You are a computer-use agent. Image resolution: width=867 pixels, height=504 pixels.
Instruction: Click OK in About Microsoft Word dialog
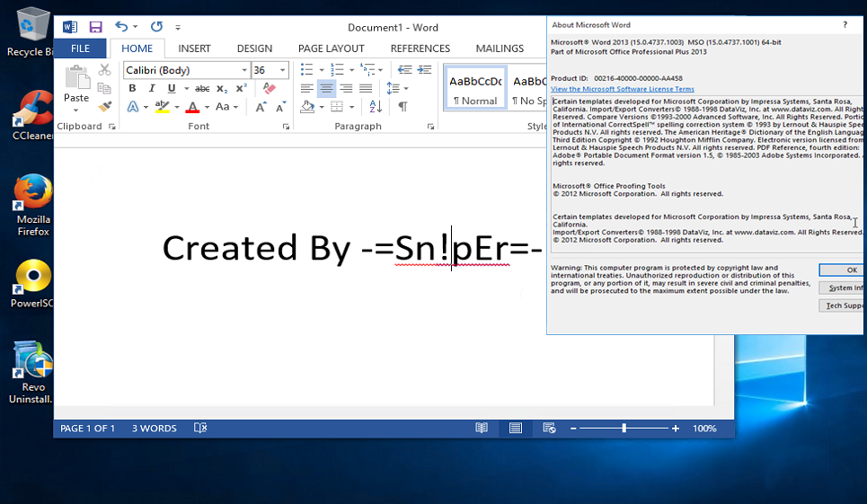843,270
